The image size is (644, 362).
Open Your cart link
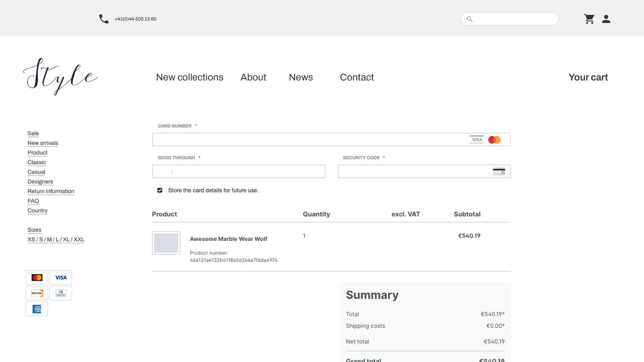588,77
